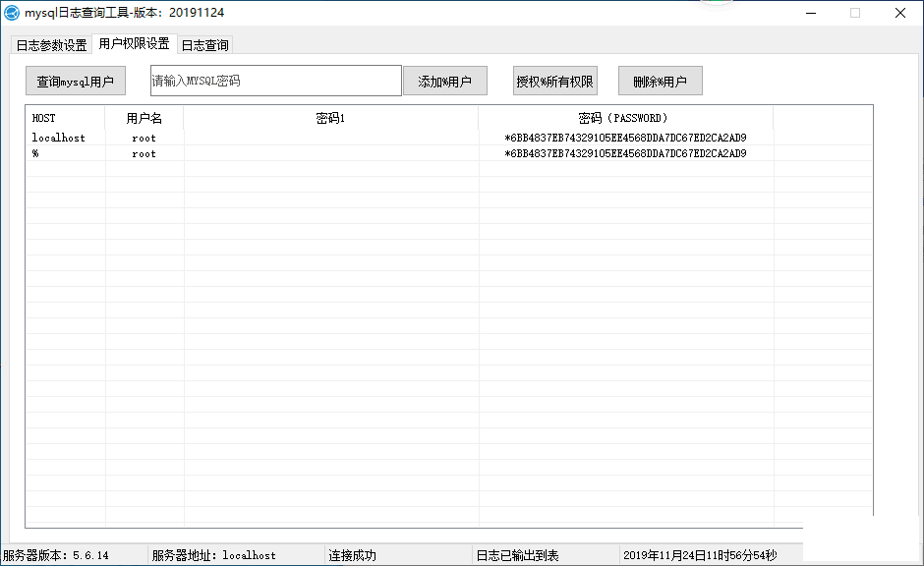Click the disabled maximize window button

pyautogui.click(x=855, y=13)
